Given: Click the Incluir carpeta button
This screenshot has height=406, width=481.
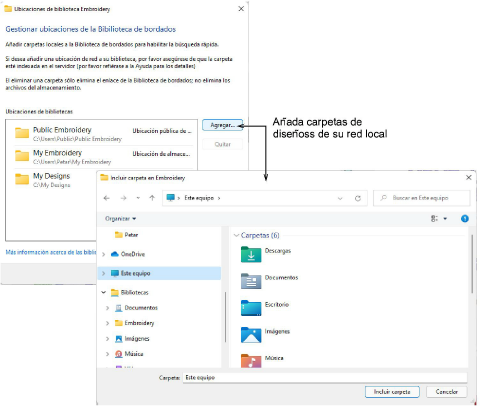Looking at the screenshot, I should click(392, 392).
